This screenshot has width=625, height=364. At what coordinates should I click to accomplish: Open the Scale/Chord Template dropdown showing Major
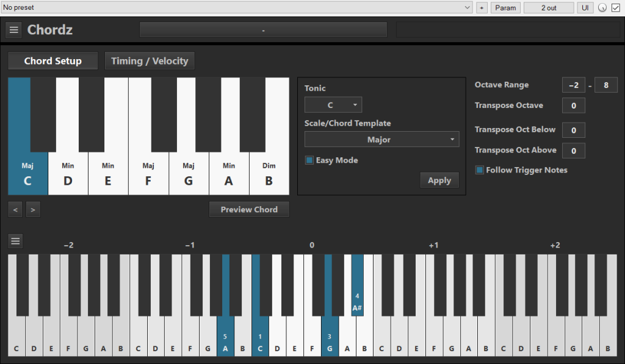pyautogui.click(x=381, y=140)
